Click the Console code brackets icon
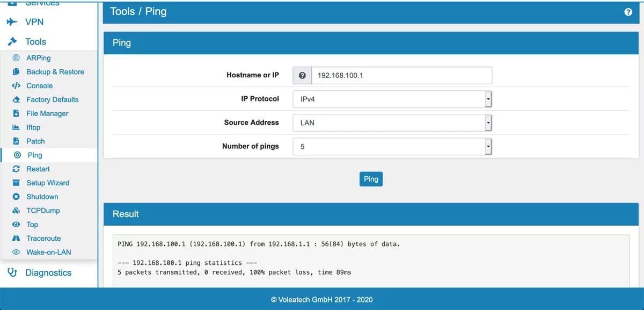Viewport: 644px width, 310px height. pyautogui.click(x=16, y=86)
